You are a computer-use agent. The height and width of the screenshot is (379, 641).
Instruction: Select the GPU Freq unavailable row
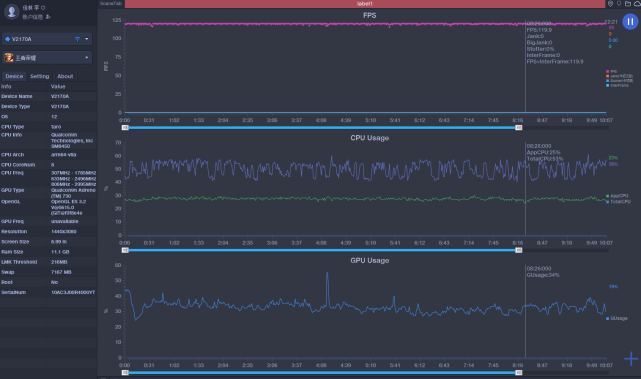pos(48,221)
